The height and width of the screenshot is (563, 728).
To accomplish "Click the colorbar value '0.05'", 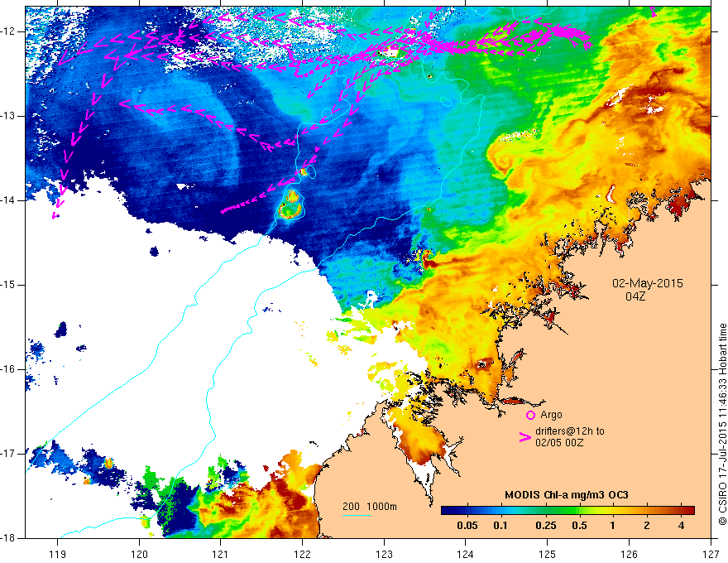I will (x=467, y=526).
